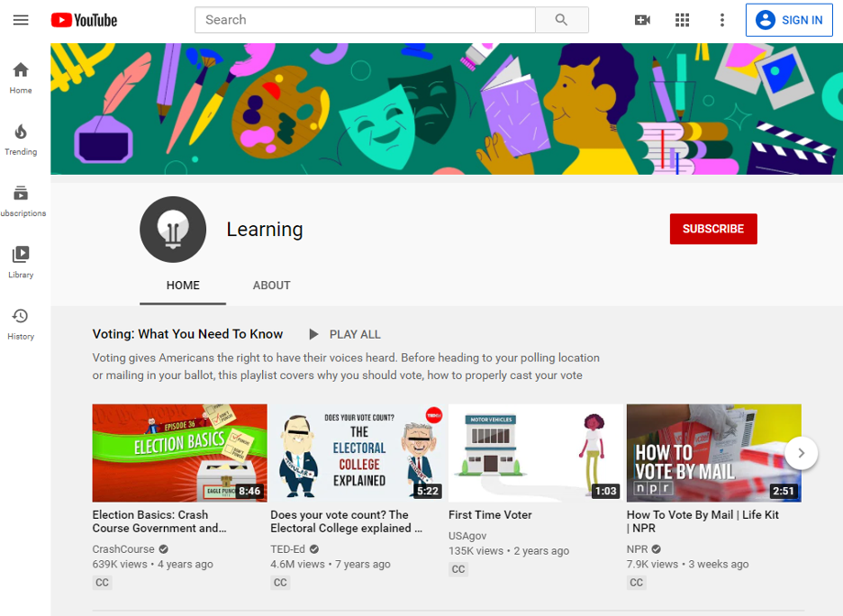
Task: Visit the TED-Ed channel link
Action: point(287,548)
